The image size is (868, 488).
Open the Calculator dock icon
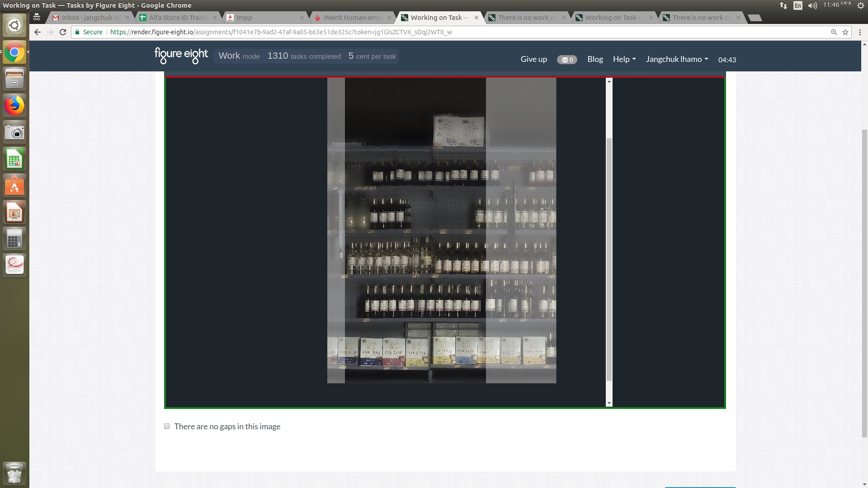[x=14, y=239]
